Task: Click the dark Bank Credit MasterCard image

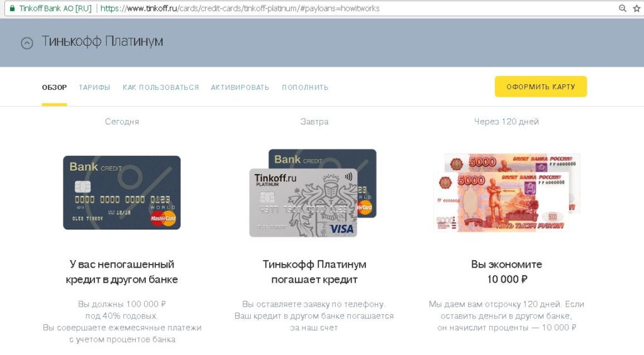Action: [x=122, y=192]
